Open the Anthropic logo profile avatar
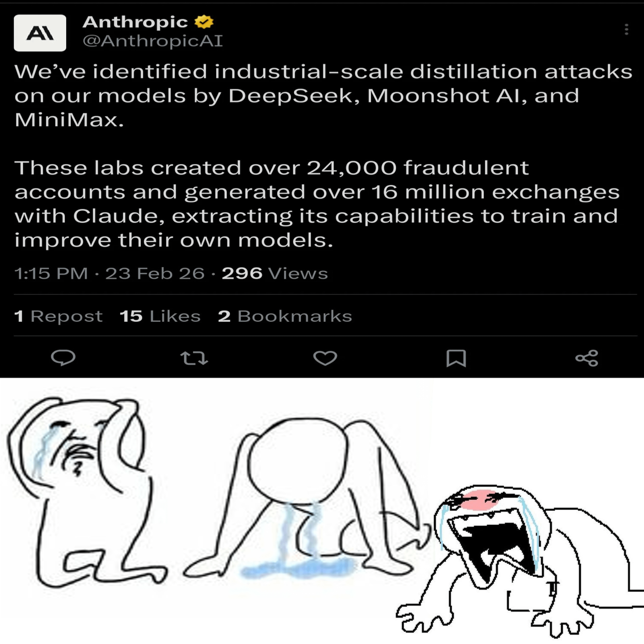Screen dimensions: 644x644 (x=40, y=33)
